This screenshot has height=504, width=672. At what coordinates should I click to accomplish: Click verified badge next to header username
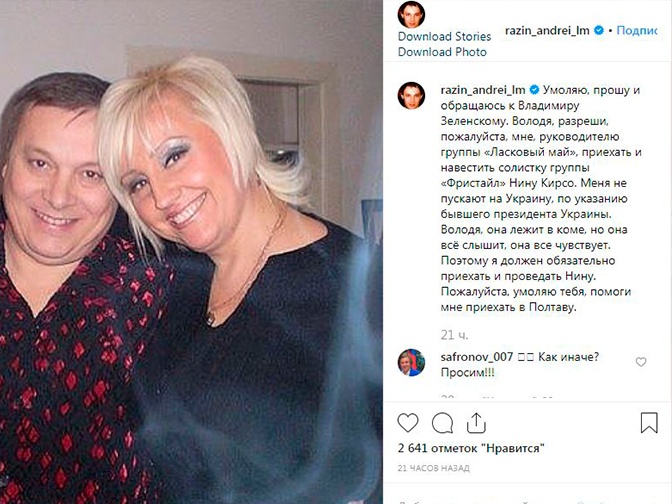[599, 30]
